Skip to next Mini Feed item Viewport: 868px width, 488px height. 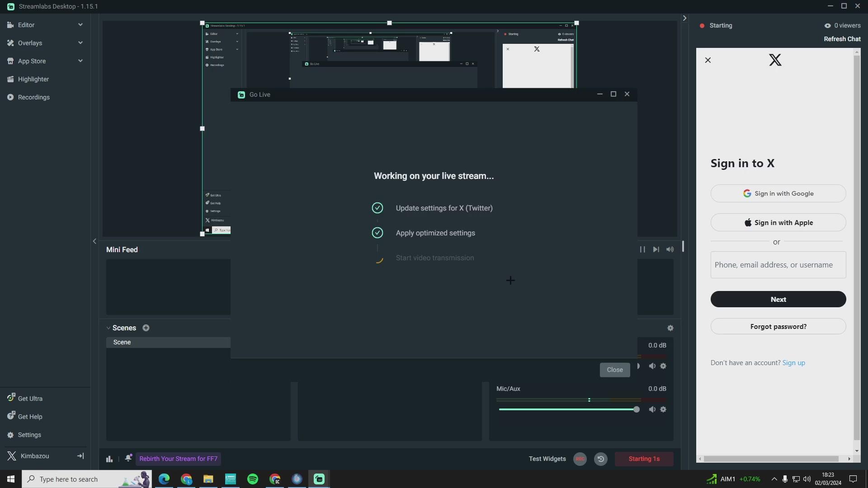point(656,249)
